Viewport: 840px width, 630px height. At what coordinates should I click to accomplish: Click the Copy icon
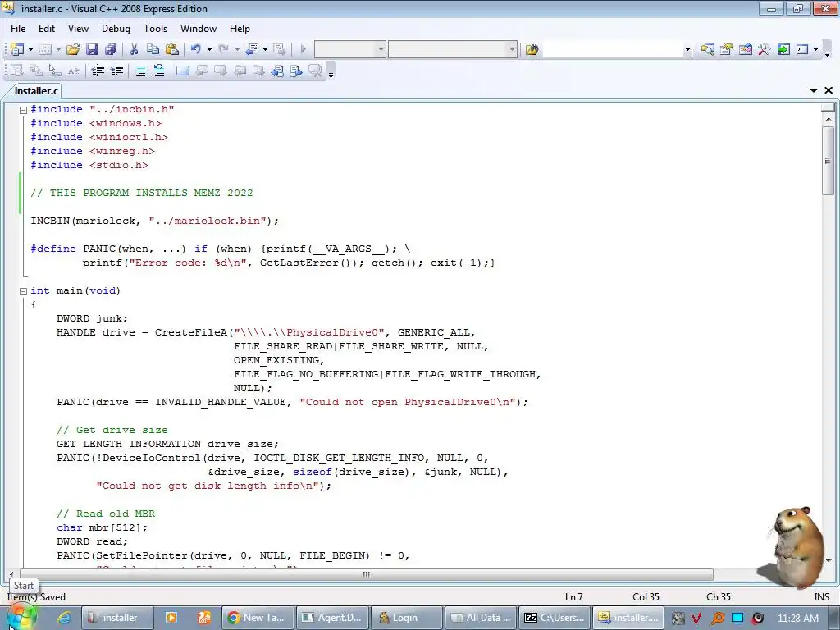click(153, 50)
